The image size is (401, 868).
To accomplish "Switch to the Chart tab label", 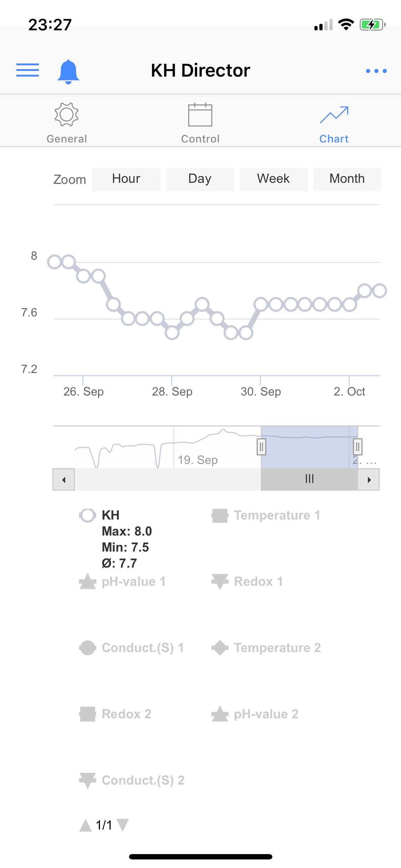I will pos(334,139).
